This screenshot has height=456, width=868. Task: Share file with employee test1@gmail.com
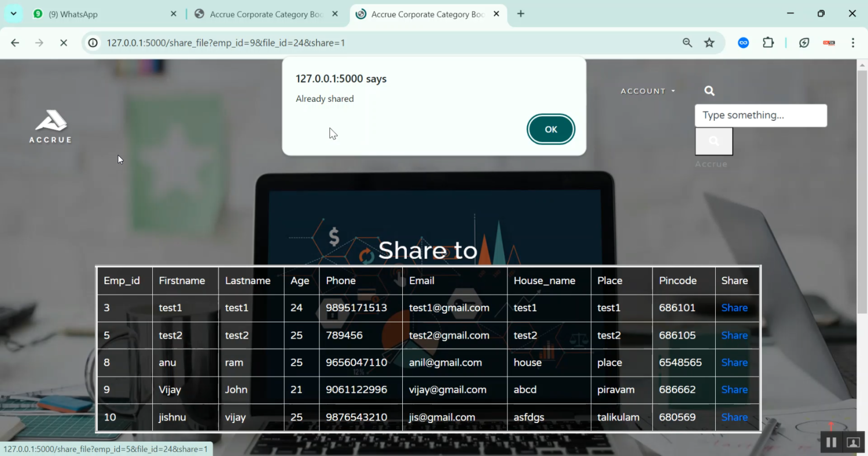click(734, 308)
